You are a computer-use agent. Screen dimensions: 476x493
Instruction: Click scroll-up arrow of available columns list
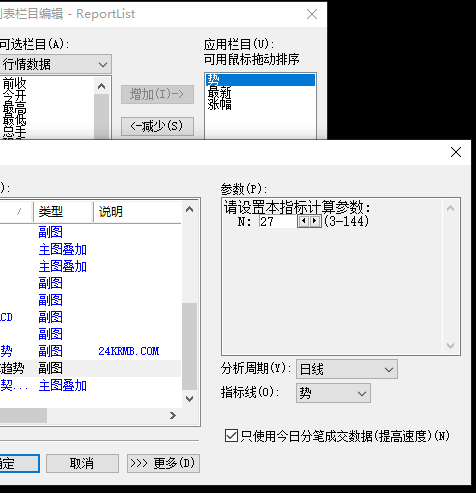tap(102, 86)
